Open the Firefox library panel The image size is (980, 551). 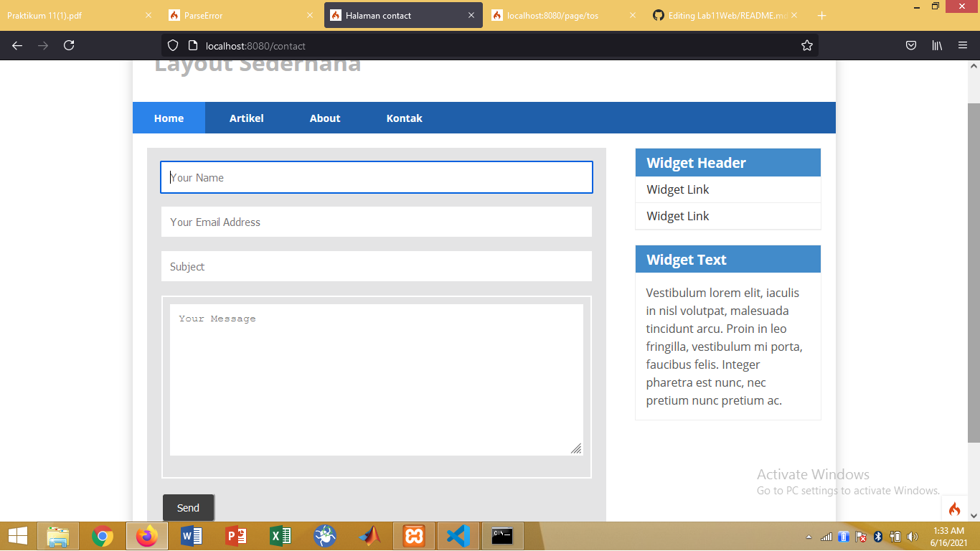[x=937, y=44]
